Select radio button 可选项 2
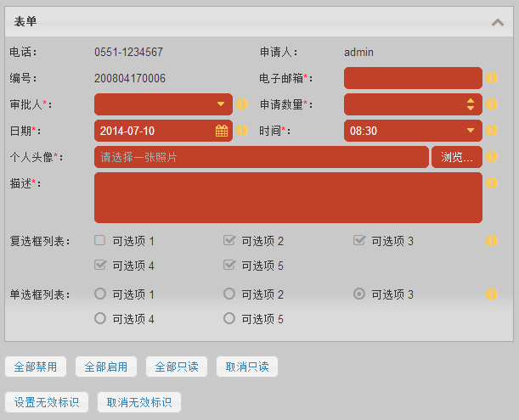Image resolution: width=519 pixels, height=420 pixels. 229,294
